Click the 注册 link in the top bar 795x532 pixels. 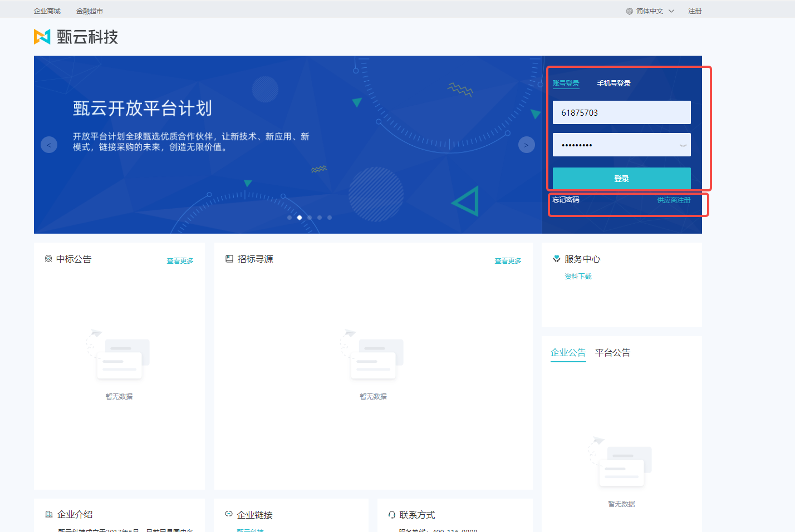695,11
